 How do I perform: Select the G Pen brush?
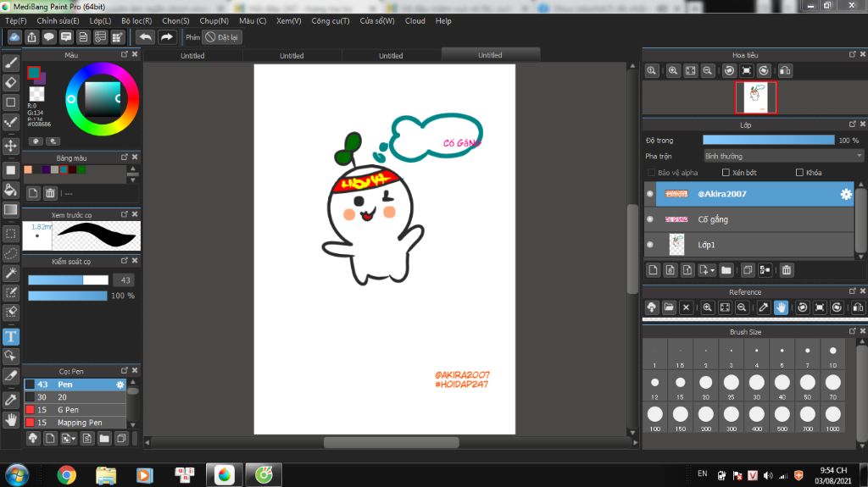point(75,410)
